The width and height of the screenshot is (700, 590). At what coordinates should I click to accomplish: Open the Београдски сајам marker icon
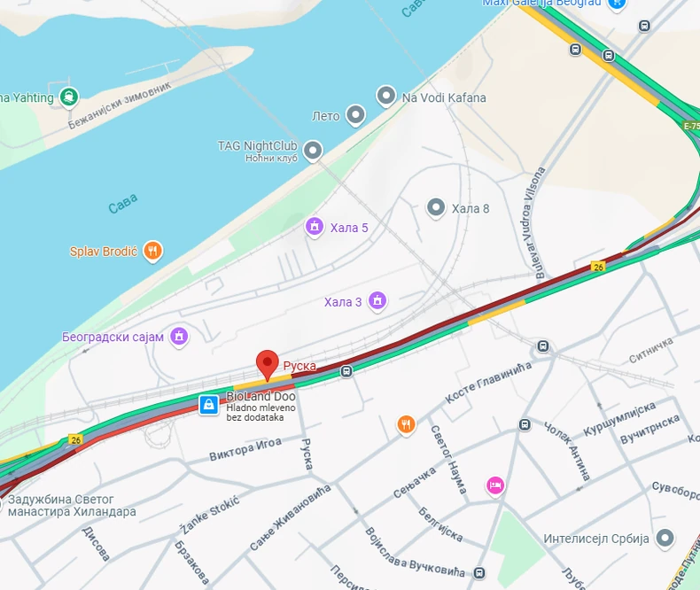179,337
